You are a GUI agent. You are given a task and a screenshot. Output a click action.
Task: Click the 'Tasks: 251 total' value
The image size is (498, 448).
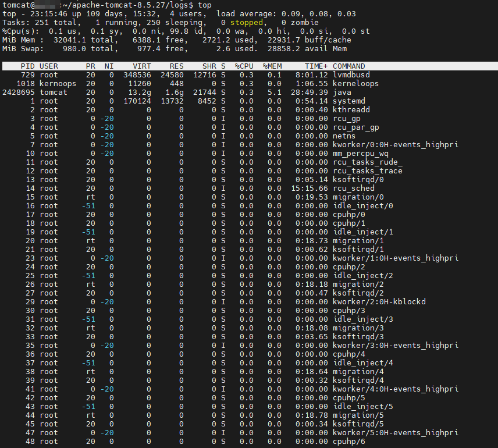tap(40, 23)
